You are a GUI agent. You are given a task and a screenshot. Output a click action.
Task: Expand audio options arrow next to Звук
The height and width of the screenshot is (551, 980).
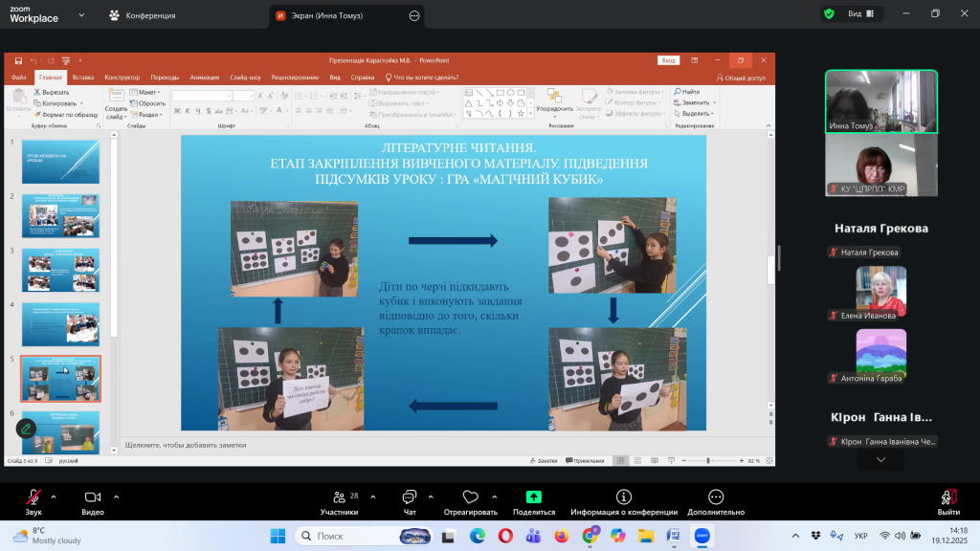[54, 496]
